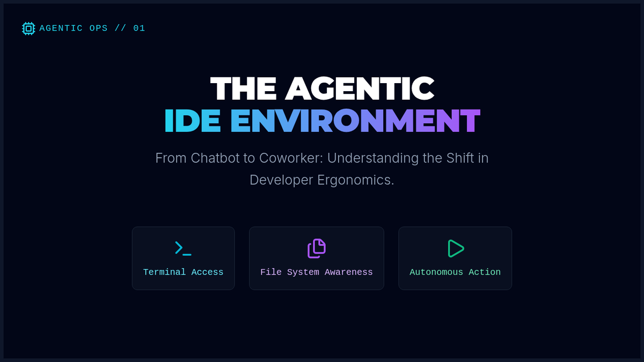Click the word 'AGENTIC' in white title
644x362 pixels.
[x=360, y=88]
